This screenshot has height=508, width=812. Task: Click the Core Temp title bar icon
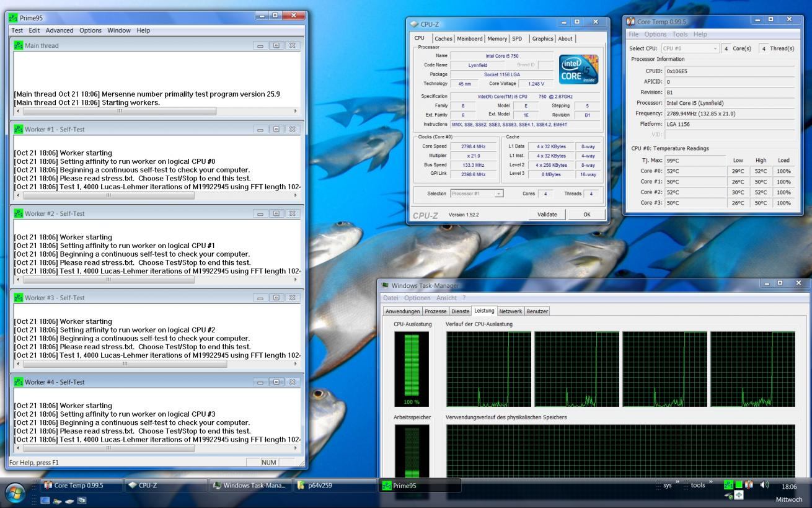(x=631, y=21)
